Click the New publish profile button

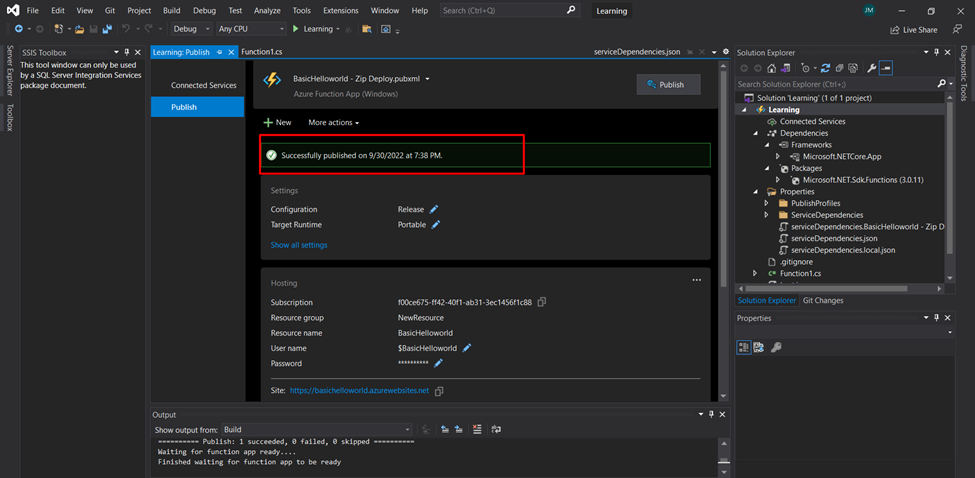click(x=277, y=122)
